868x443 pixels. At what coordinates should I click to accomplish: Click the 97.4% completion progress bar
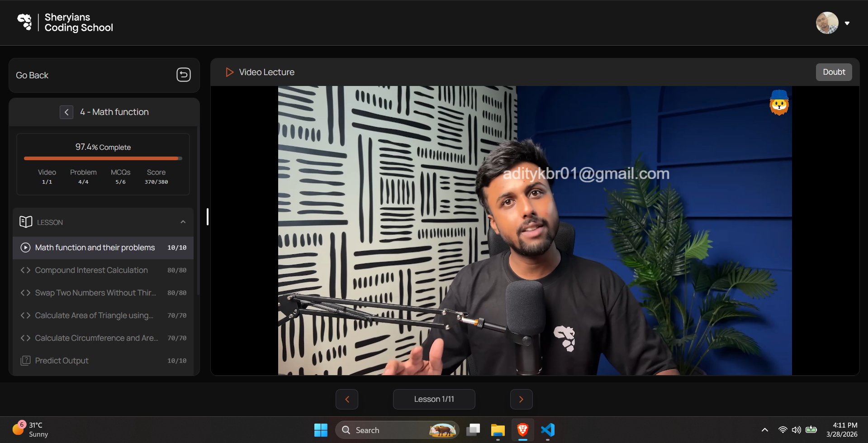[x=103, y=158]
